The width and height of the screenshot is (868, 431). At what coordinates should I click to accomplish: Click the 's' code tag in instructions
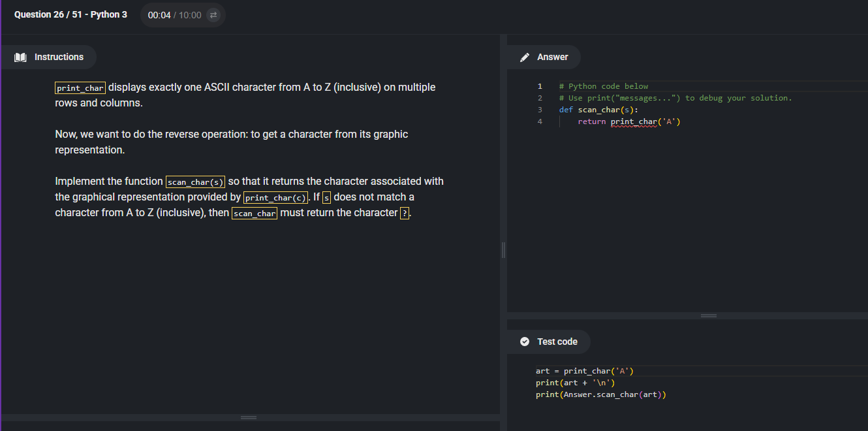(327, 198)
